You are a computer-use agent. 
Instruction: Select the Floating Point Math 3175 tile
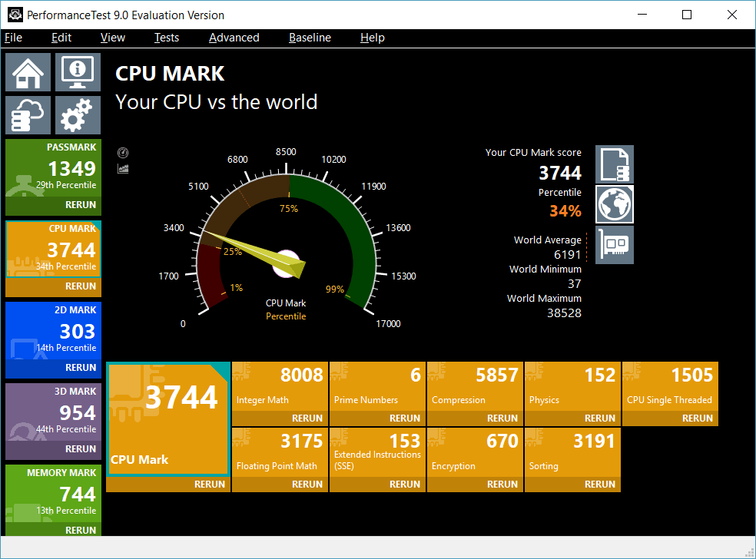(x=280, y=452)
